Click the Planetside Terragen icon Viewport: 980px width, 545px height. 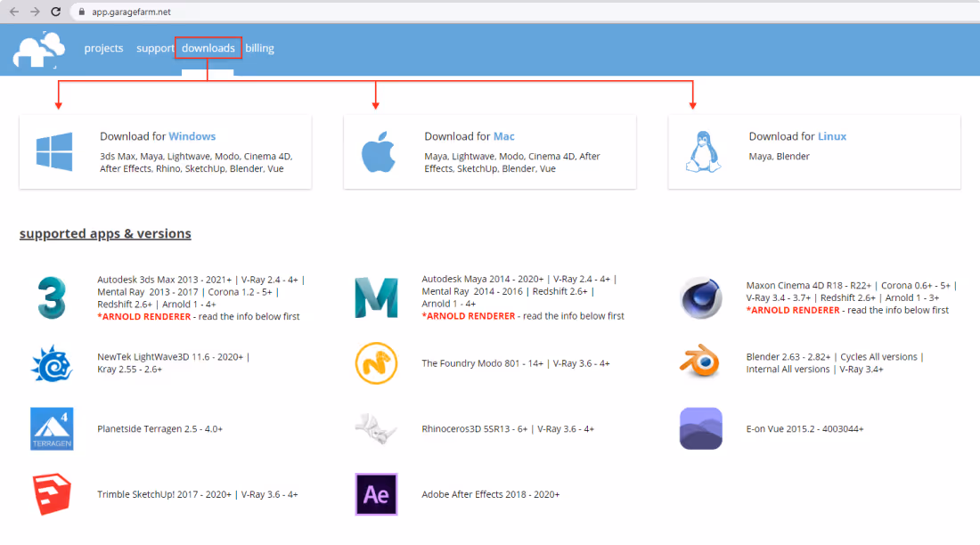[x=52, y=428]
